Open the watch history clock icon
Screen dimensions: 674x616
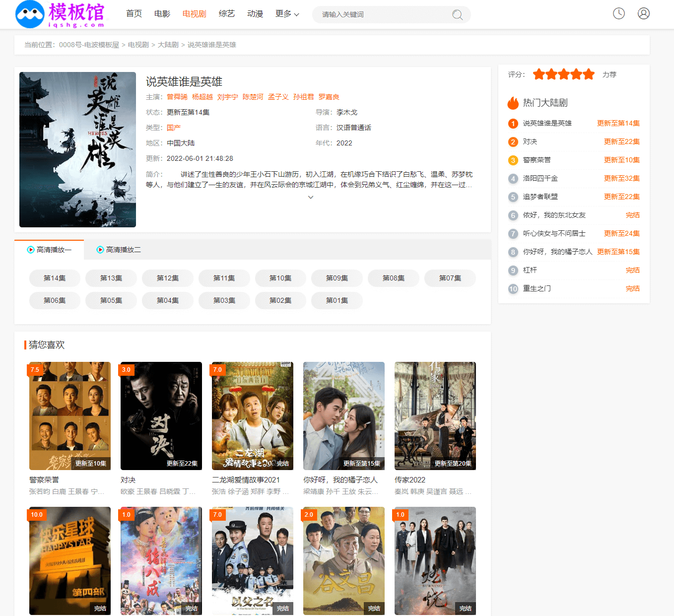point(618,13)
